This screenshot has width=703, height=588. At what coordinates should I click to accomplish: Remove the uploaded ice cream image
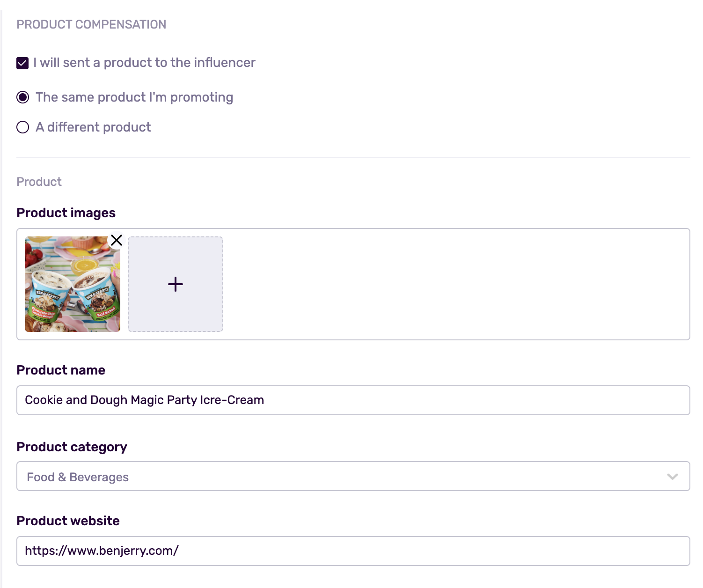[117, 240]
